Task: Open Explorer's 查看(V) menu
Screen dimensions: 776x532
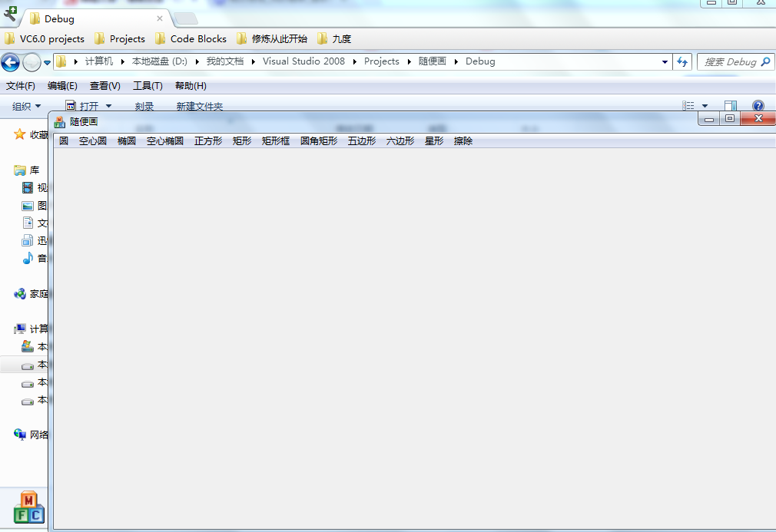Action: pyautogui.click(x=105, y=86)
